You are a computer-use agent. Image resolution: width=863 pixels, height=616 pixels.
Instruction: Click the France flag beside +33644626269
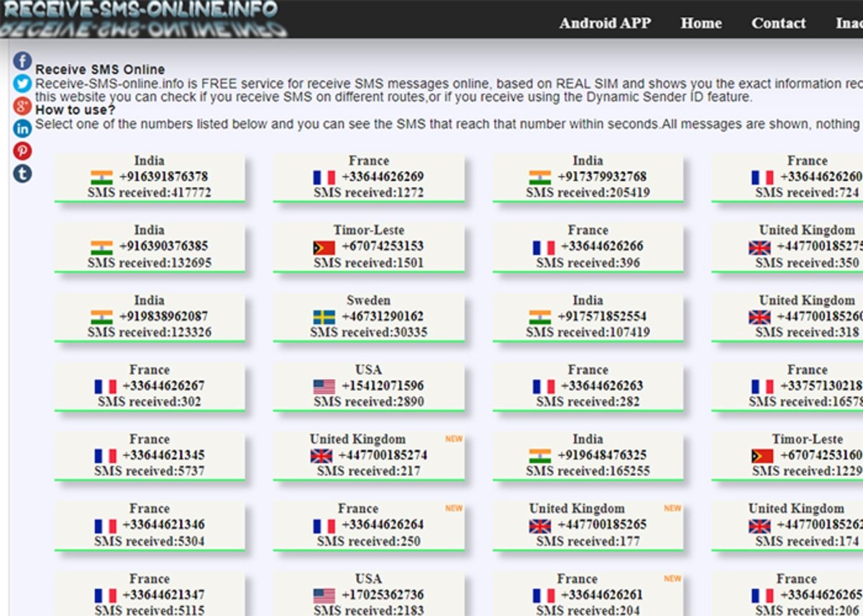coord(324,177)
